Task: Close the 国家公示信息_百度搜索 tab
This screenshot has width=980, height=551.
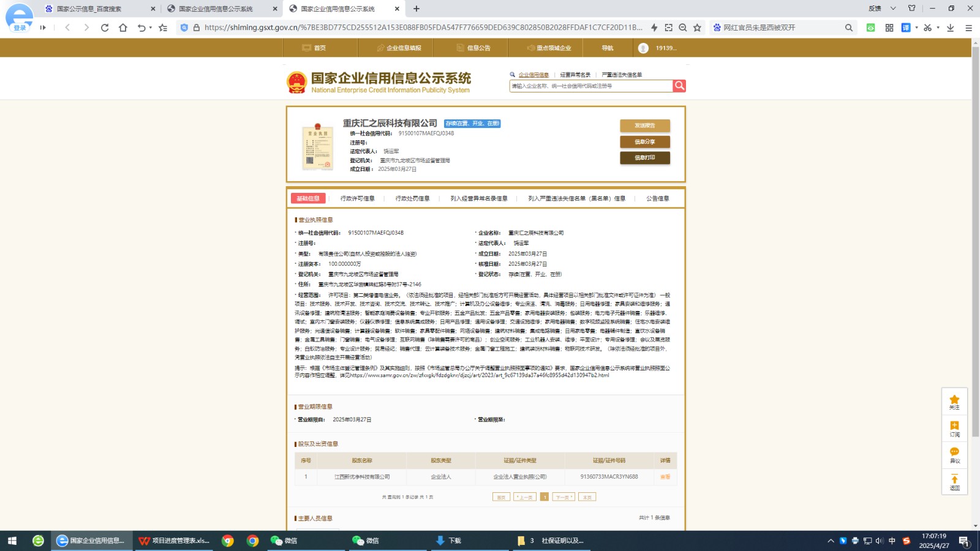Action: click(153, 9)
